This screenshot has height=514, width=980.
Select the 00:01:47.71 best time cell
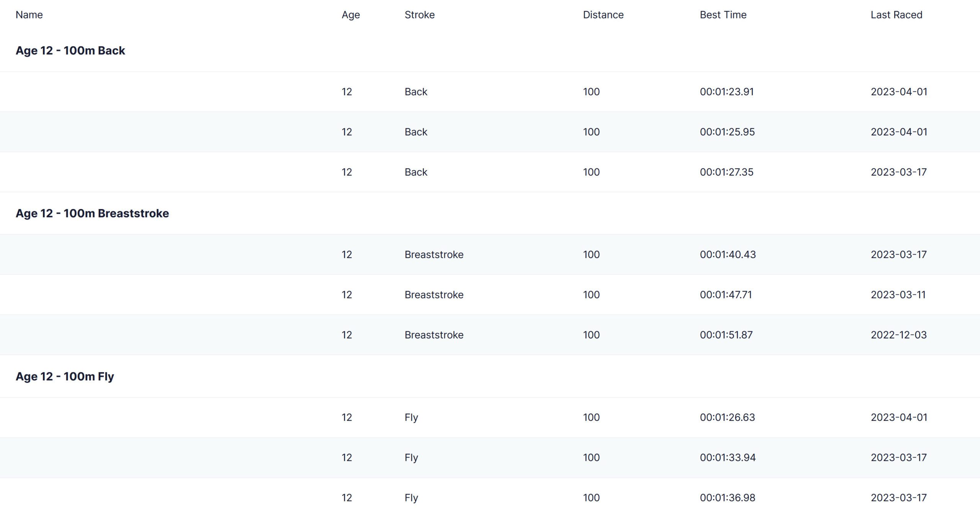pyautogui.click(x=725, y=295)
